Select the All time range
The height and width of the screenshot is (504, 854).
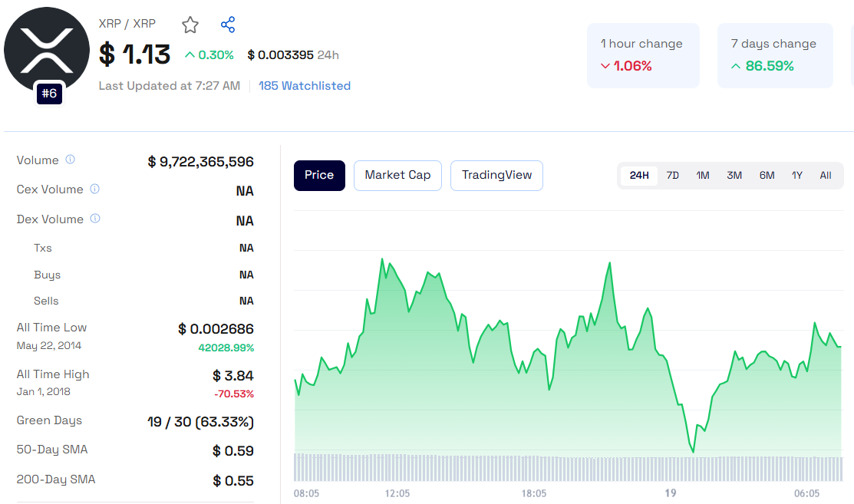coord(826,175)
